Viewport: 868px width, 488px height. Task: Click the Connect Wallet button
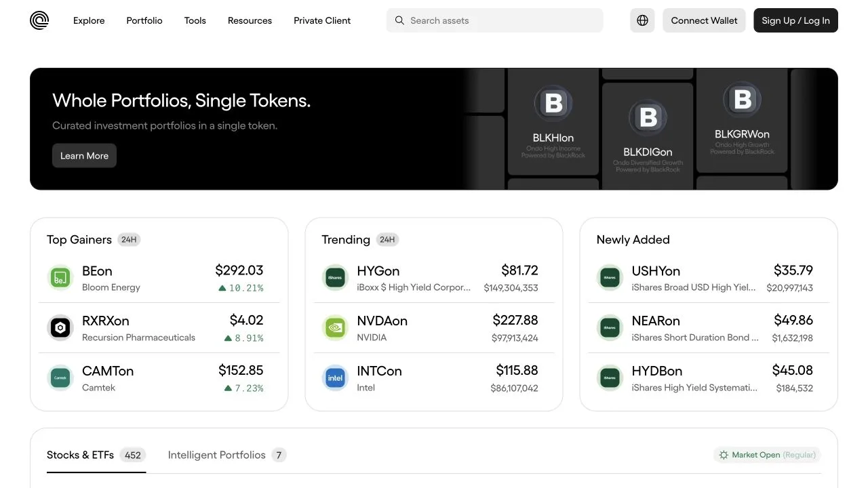click(704, 20)
